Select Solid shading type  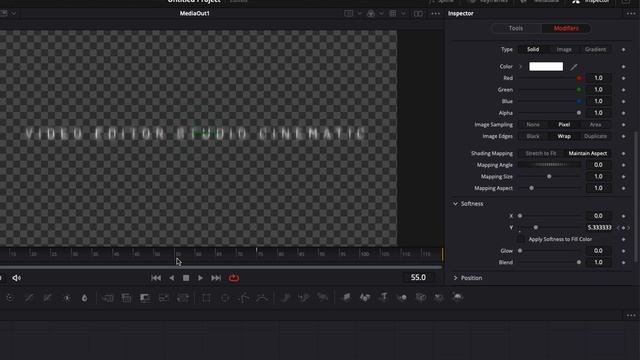(x=533, y=49)
